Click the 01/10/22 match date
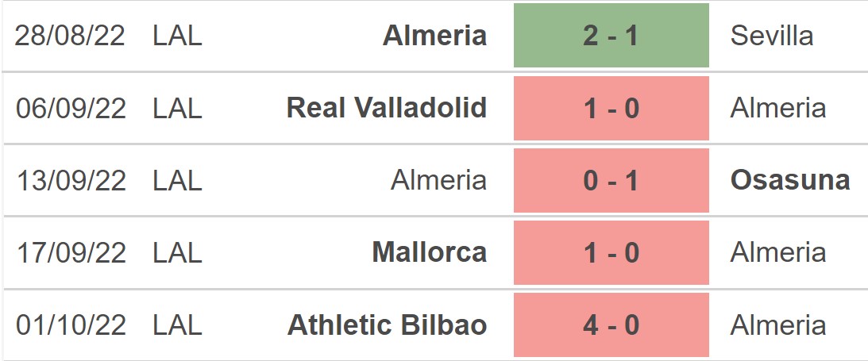868x361 pixels. coord(71,325)
